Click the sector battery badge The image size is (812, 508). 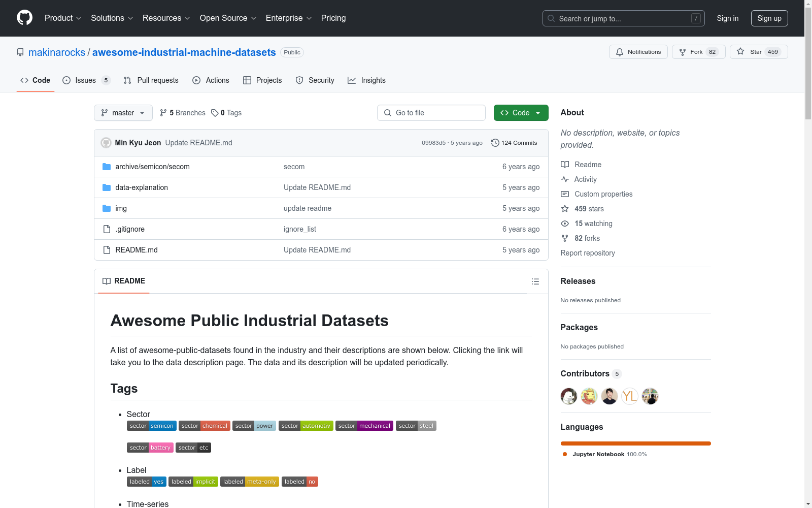(150, 448)
